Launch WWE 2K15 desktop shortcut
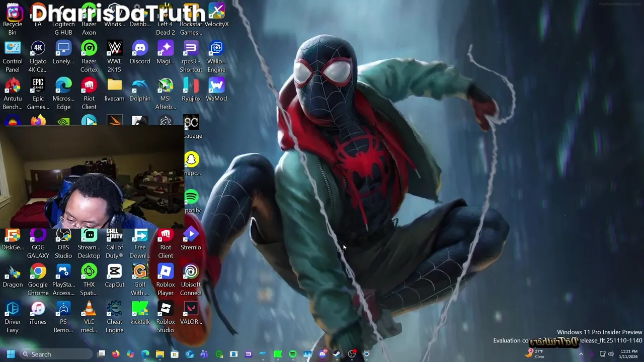 115,57
